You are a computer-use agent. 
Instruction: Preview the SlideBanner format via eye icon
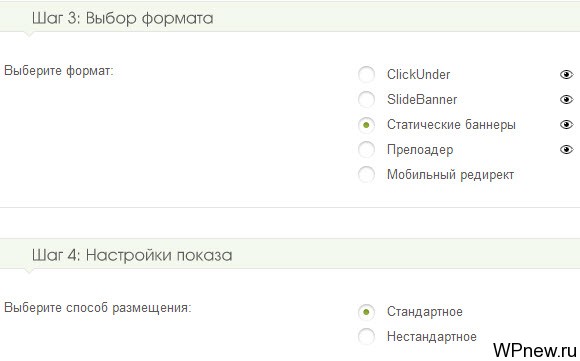(x=566, y=99)
